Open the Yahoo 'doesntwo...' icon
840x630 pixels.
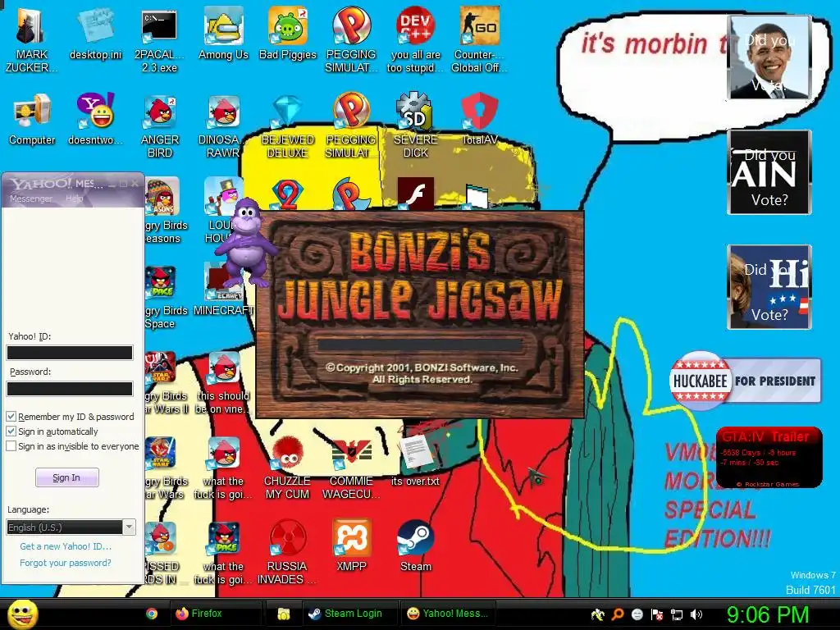[x=95, y=119]
